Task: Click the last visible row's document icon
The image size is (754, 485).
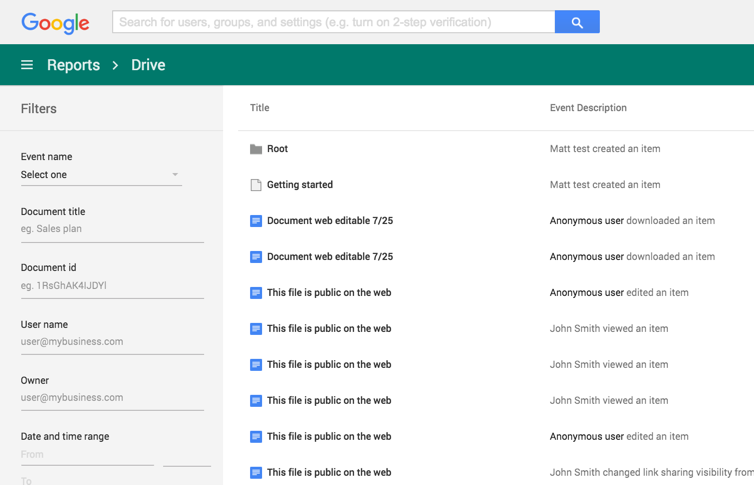Action: point(256,473)
